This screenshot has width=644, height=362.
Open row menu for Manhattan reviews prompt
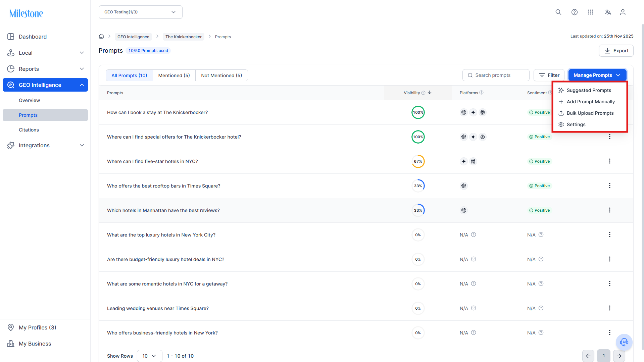pos(610,210)
